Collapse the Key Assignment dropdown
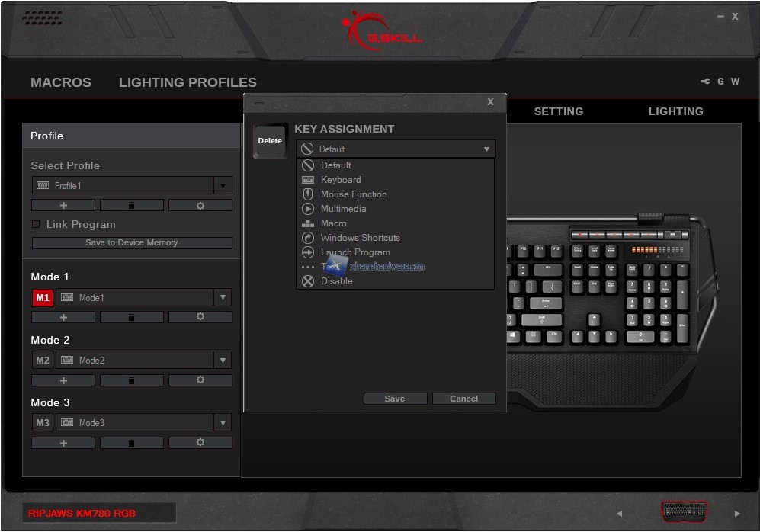 (x=486, y=149)
